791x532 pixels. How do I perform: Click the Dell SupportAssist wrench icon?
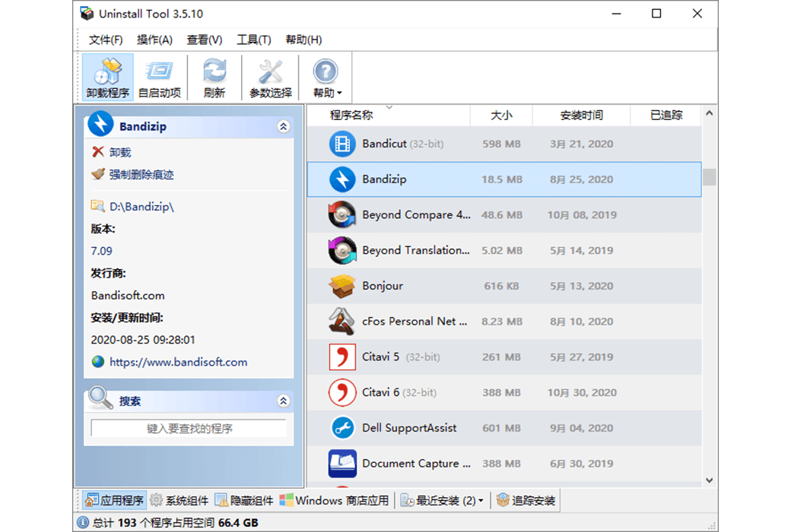[x=342, y=428]
